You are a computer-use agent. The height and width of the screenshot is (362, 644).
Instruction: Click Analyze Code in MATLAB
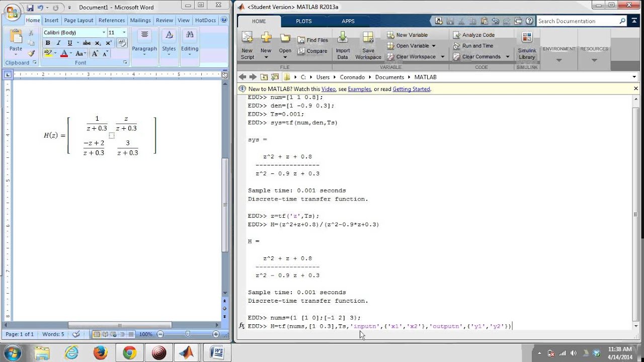pyautogui.click(x=473, y=35)
